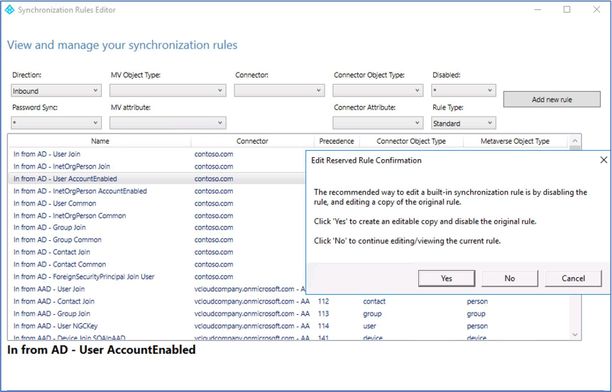Expand the MV Object Type dropdown
The width and height of the screenshot is (612, 392).
tap(167, 91)
